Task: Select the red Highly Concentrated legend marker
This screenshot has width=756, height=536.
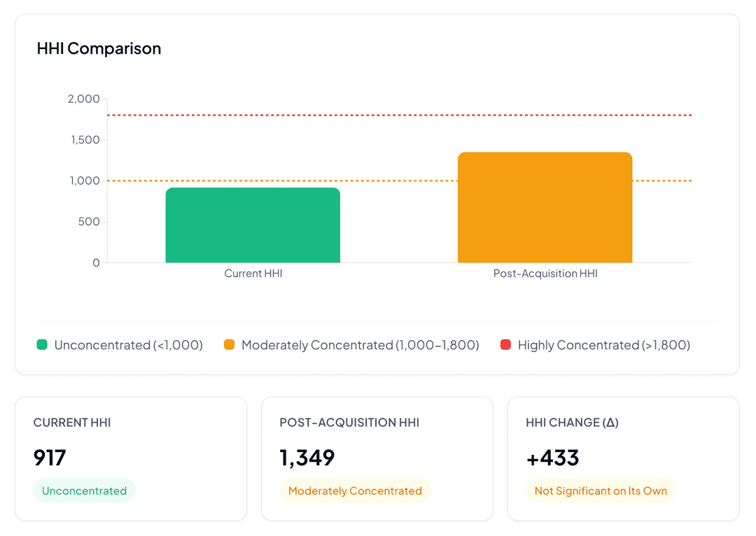Action: click(x=506, y=345)
